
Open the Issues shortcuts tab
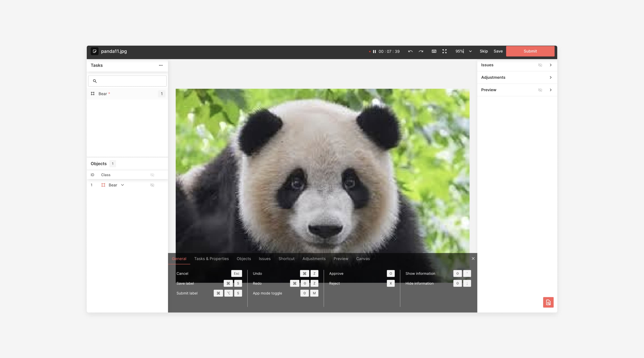(265, 259)
